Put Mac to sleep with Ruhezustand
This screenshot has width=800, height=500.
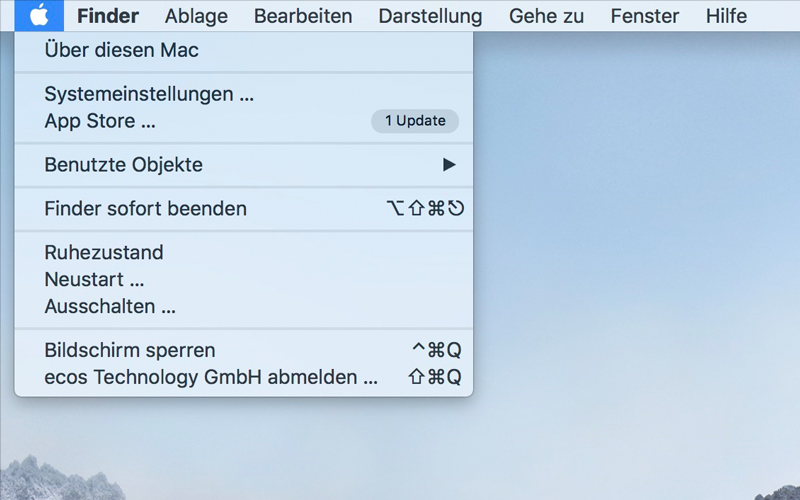(x=104, y=253)
